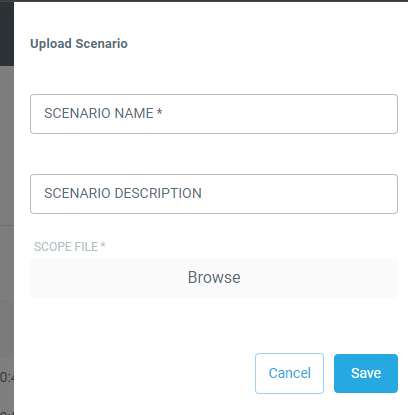
Task: Select the SCENARIO NAME placeholder text
Action: click(103, 113)
